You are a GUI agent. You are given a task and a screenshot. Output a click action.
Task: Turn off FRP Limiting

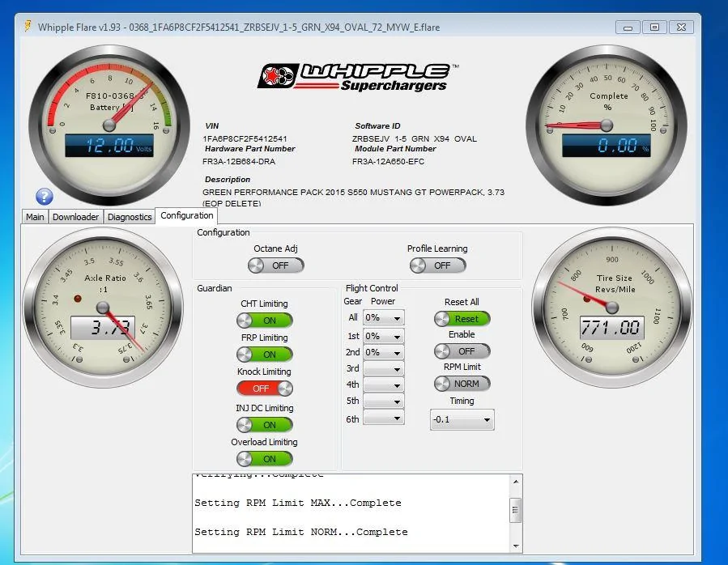(x=265, y=355)
